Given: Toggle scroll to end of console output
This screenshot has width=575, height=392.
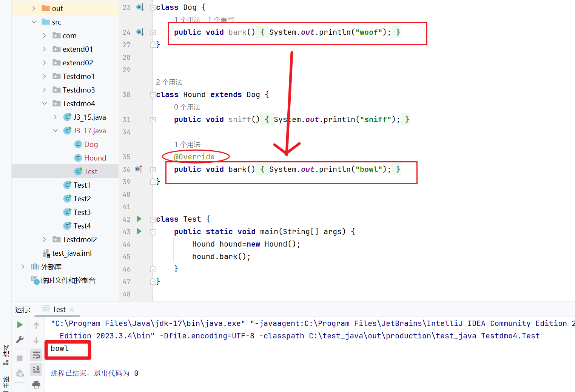Looking at the screenshot, I should 36,369.
